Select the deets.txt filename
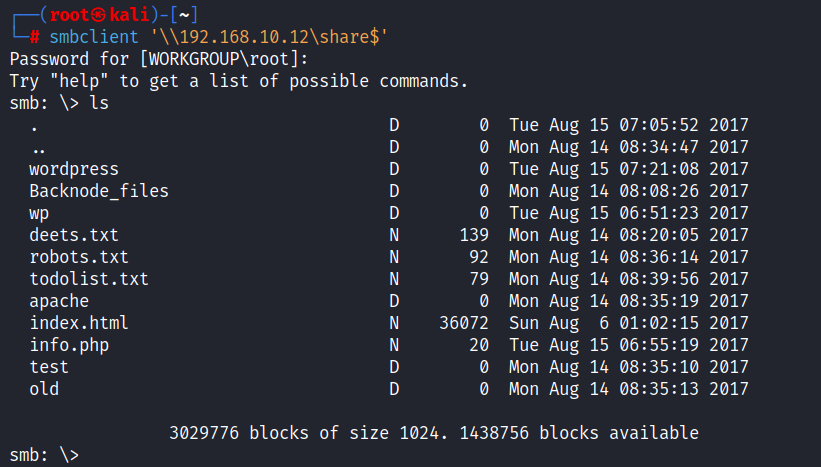The height and width of the screenshot is (467, 821). coord(74,235)
